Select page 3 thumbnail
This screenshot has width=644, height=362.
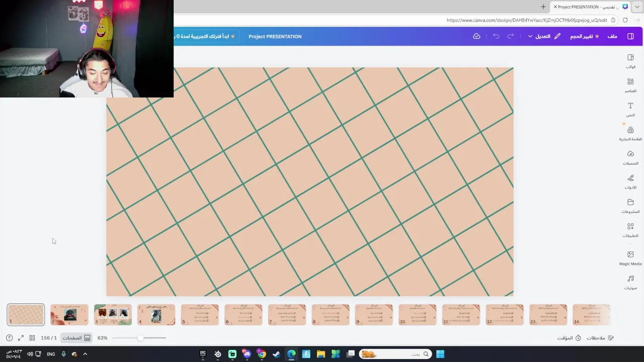click(x=113, y=315)
